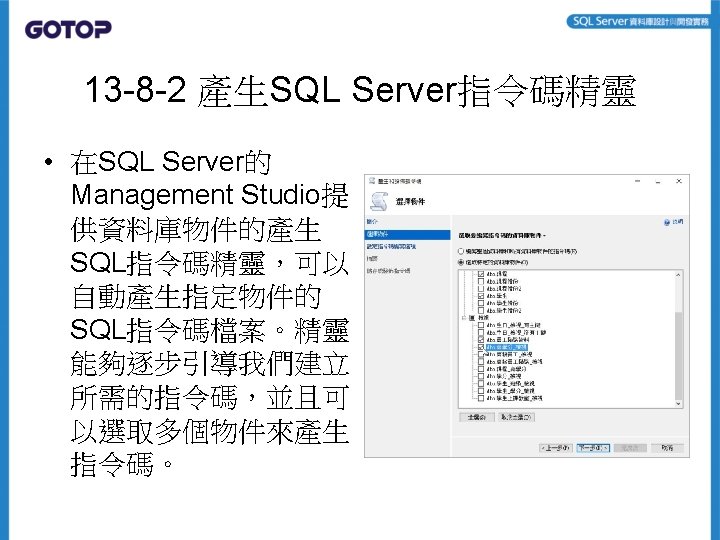Click the script scroll icon beside 選擇物件 header
This screenshot has height=540, width=720.
click(x=379, y=201)
